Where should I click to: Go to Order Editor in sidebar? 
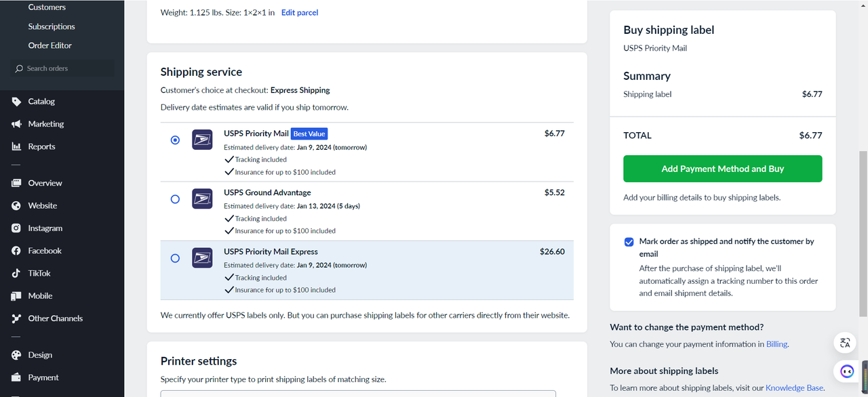coord(50,45)
